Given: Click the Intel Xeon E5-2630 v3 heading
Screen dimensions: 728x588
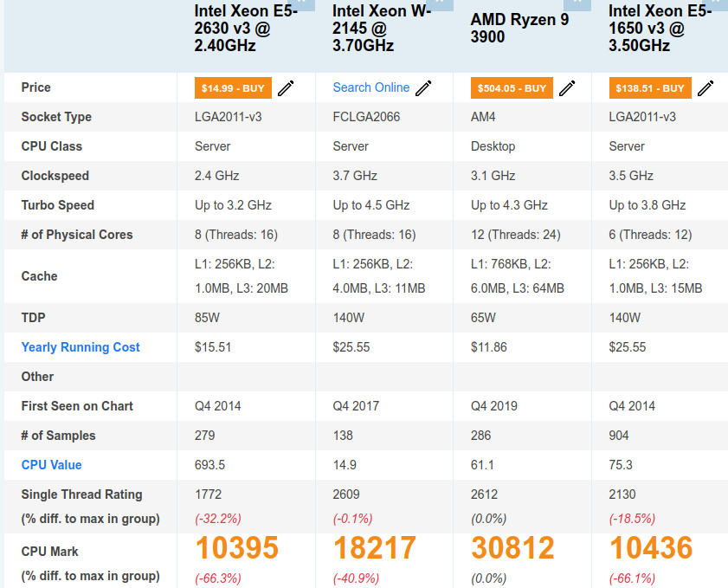Looking at the screenshot, I should click(246, 29).
